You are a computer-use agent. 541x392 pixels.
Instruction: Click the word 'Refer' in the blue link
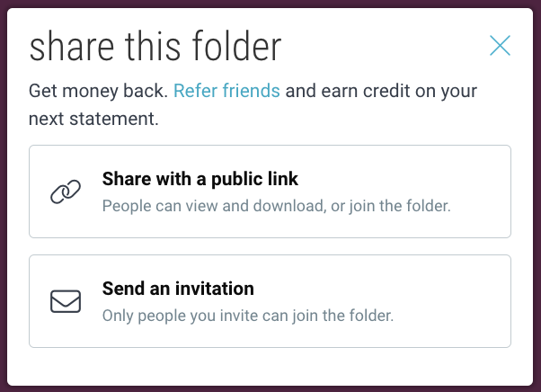196,91
